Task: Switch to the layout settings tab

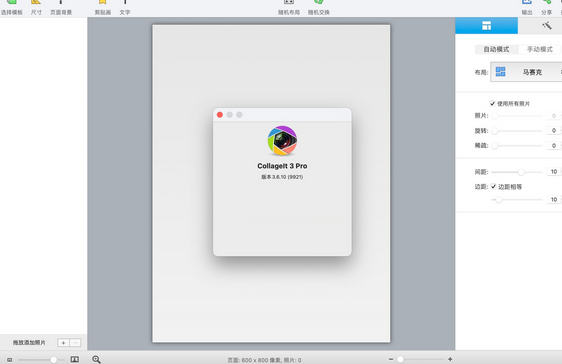Action: 486,25
